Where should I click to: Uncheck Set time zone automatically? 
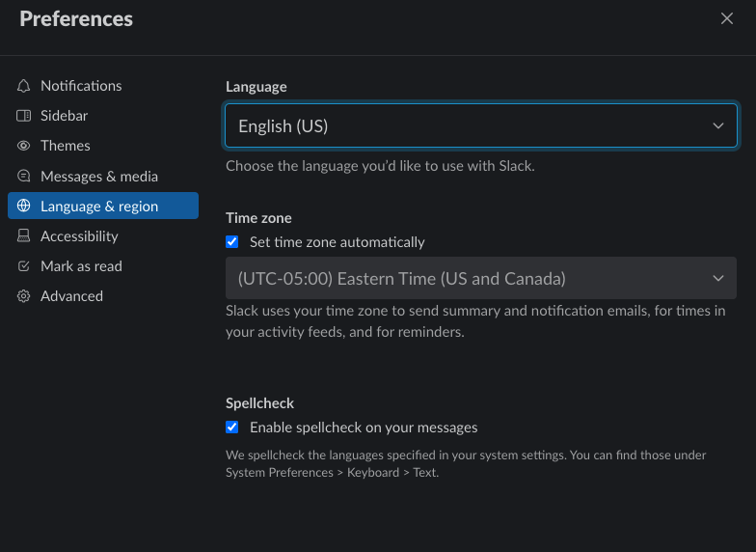pos(231,241)
